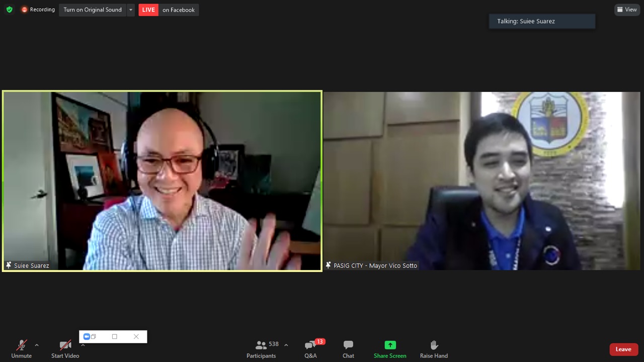This screenshot has height=362, width=644.
Task: Leave the meeting
Action: 623,349
